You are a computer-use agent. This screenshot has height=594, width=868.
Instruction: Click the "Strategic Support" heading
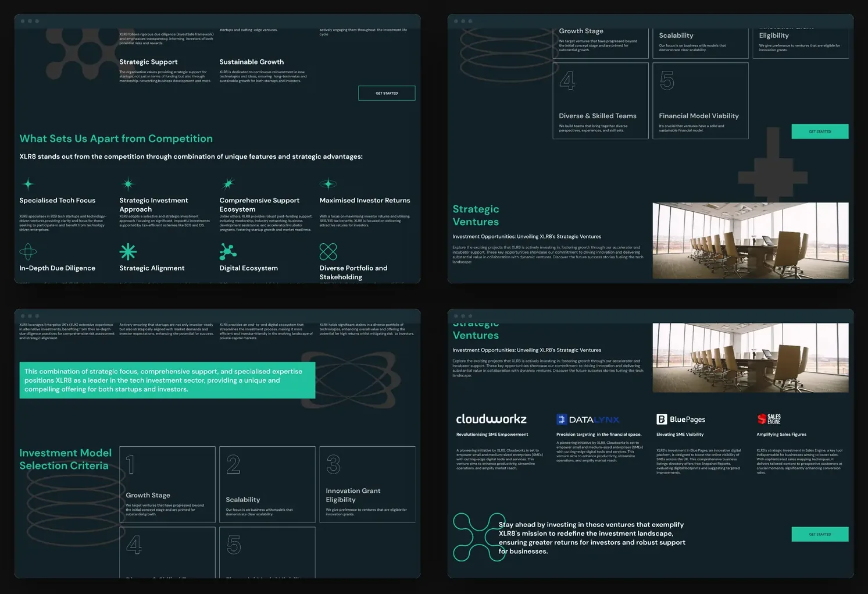click(148, 62)
